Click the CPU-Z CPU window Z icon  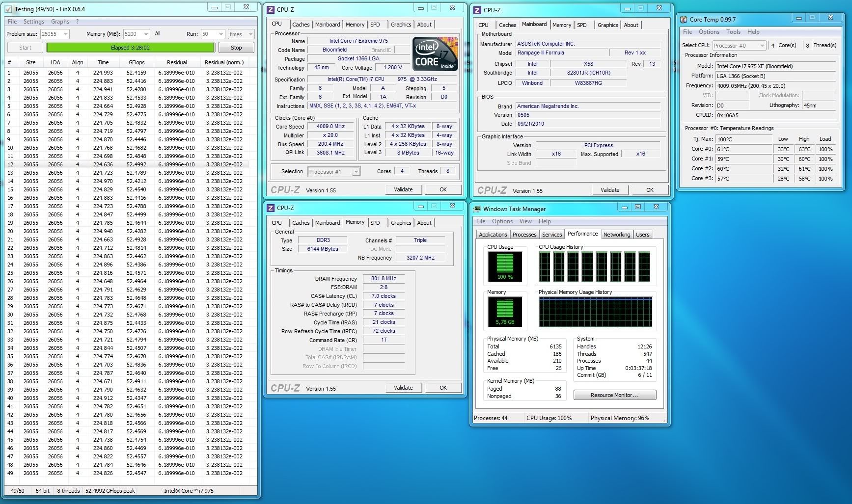pos(270,9)
